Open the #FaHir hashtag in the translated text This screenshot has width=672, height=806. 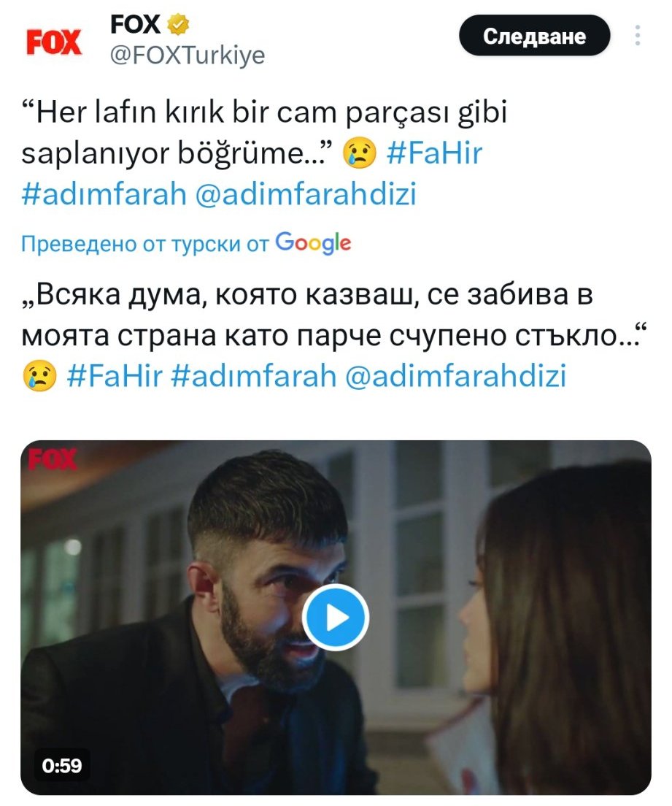point(115,375)
